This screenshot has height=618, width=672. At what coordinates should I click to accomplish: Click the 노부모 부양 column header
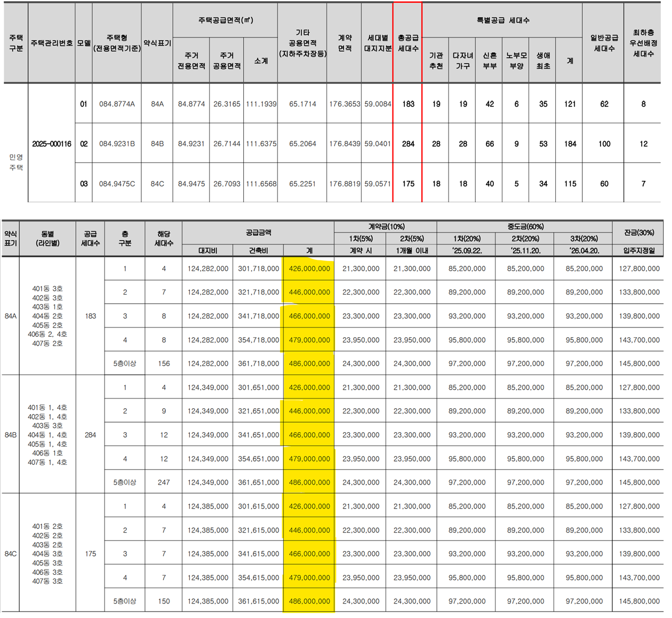(516, 60)
